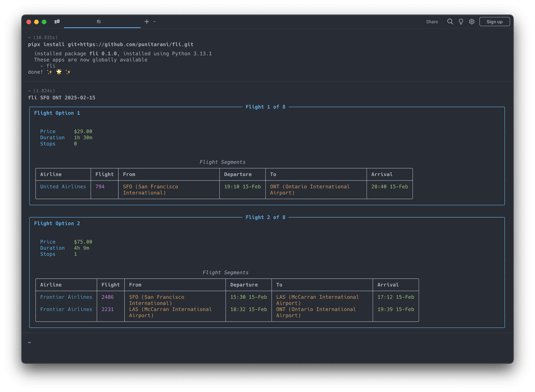
Task: Click the Share button
Action: tap(431, 21)
